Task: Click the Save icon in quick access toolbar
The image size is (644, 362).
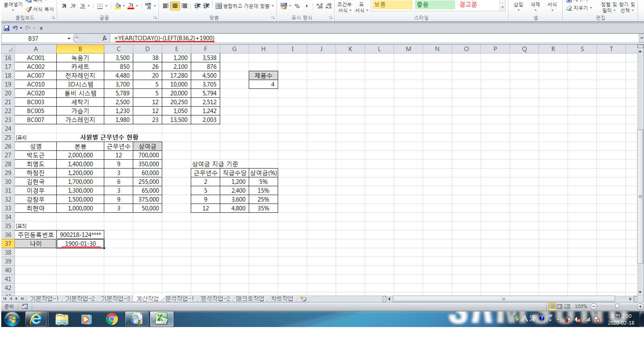Action: [x=6, y=28]
